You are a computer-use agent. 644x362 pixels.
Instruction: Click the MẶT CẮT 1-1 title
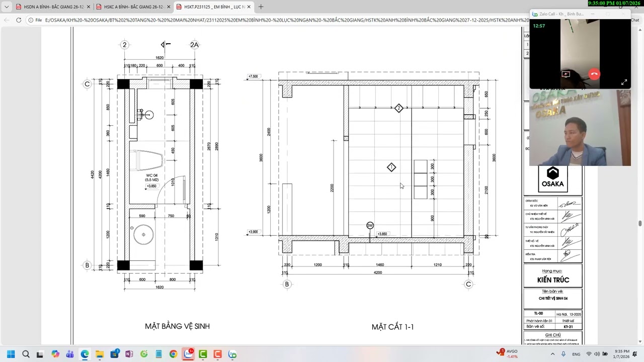coord(392,327)
